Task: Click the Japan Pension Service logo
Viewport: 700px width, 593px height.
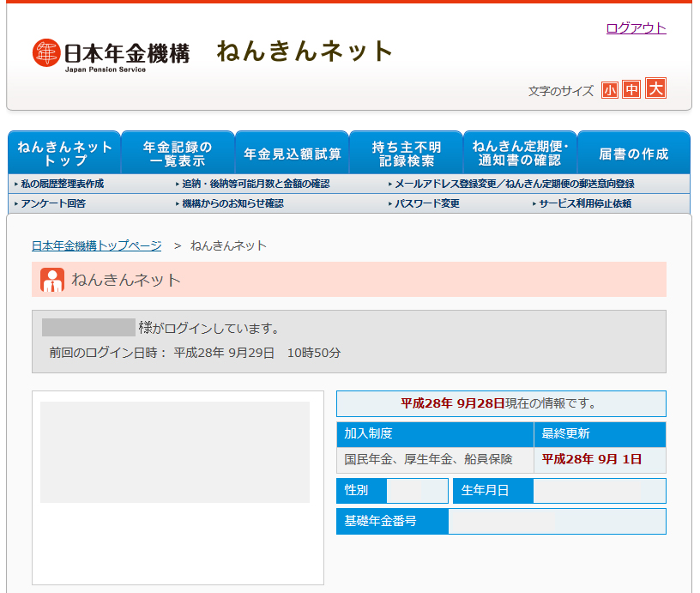Action: pyautogui.click(x=111, y=54)
